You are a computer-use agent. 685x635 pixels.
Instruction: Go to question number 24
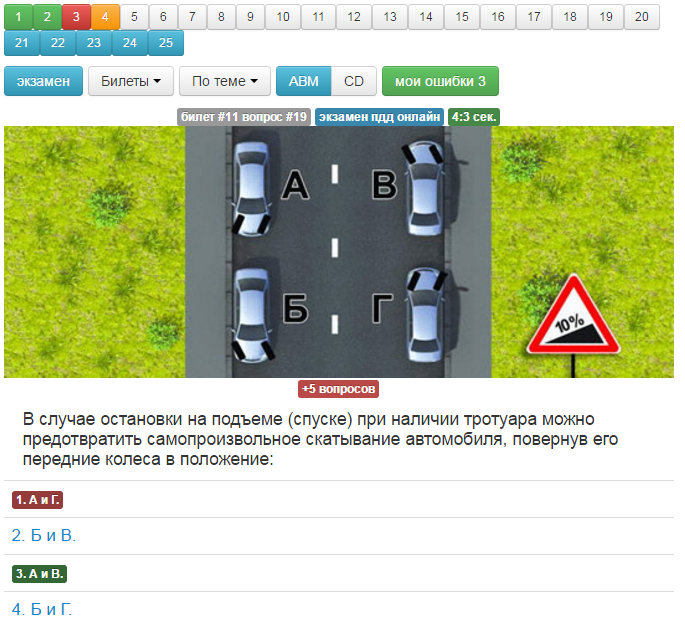click(130, 43)
